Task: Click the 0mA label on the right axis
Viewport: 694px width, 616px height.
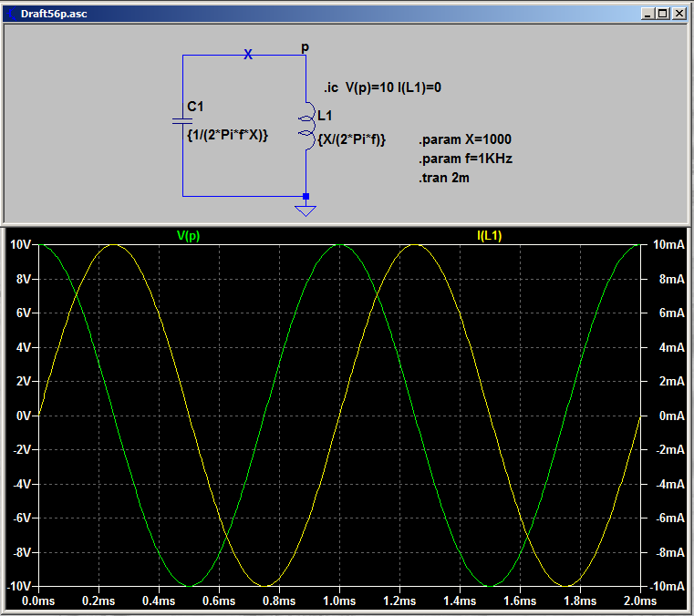Action: pyautogui.click(x=671, y=416)
